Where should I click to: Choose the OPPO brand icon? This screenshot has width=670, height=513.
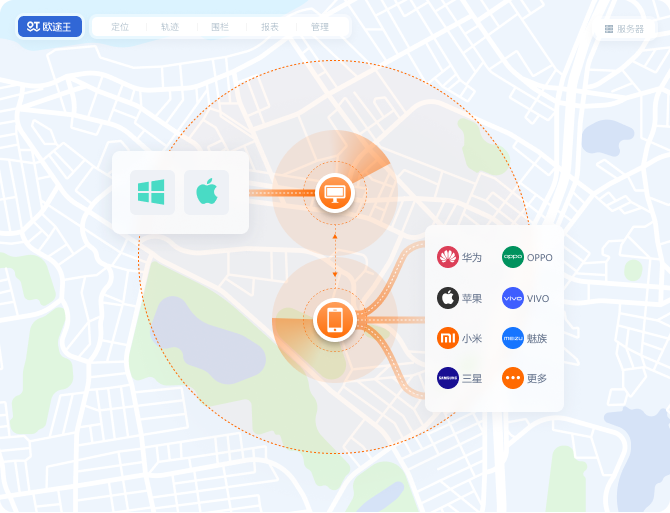tap(513, 257)
